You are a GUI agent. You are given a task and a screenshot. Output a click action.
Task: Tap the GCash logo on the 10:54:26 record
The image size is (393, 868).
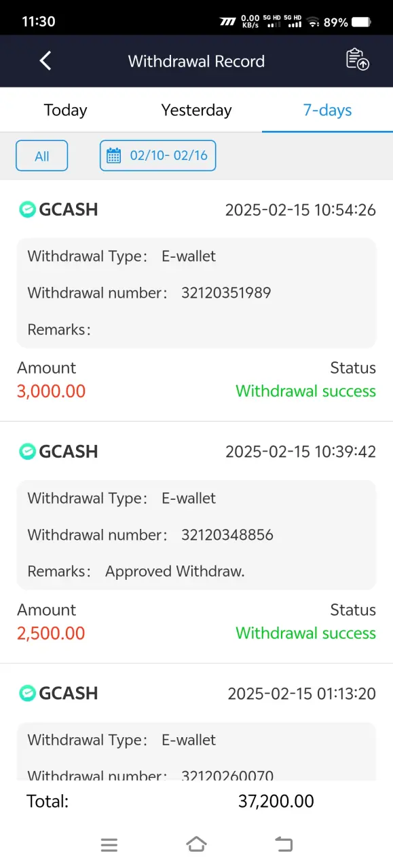pyautogui.click(x=26, y=210)
